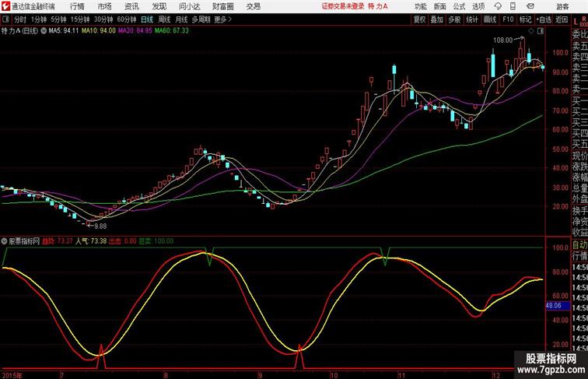Switch to 30分钟 period tab
This screenshot has width=588, height=379.
pos(103,19)
